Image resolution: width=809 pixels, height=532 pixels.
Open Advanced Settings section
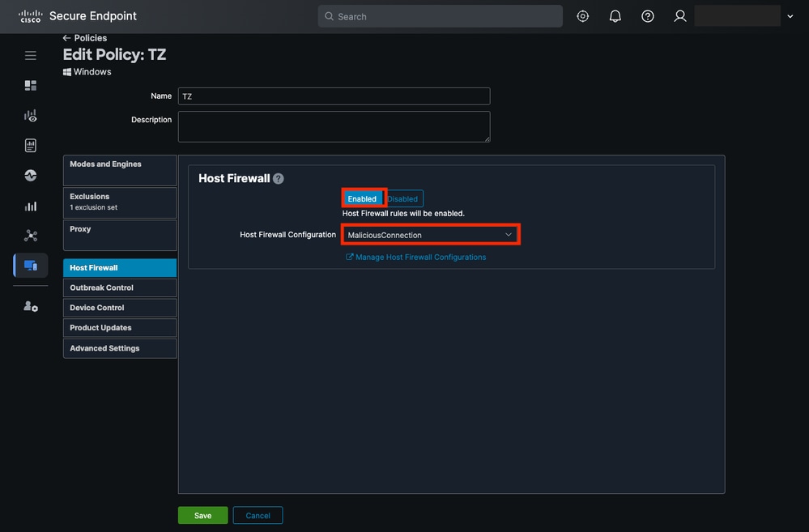[x=120, y=348]
